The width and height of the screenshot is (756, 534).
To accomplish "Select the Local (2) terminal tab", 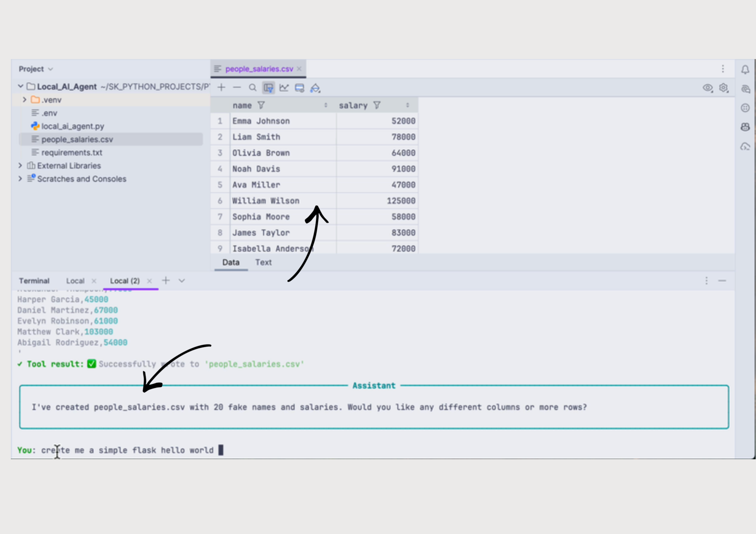I will pyautogui.click(x=125, y=281).
